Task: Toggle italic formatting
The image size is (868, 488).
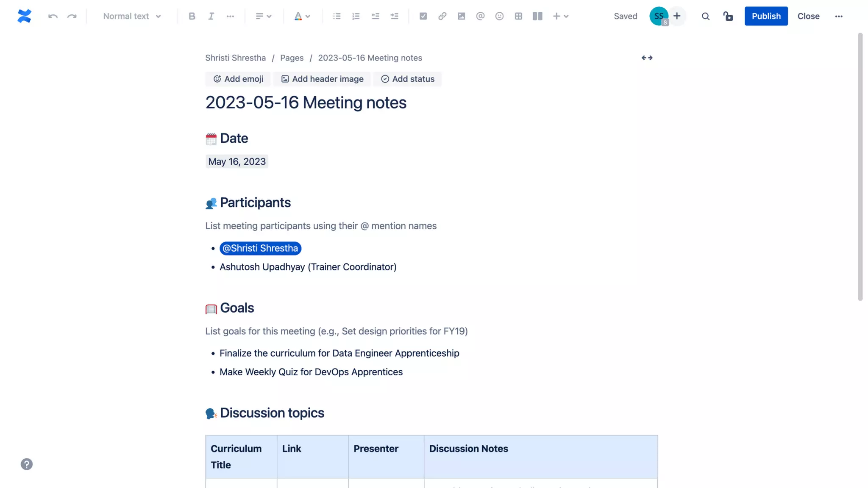Action: pyautogui.click(x=211, y=16)
